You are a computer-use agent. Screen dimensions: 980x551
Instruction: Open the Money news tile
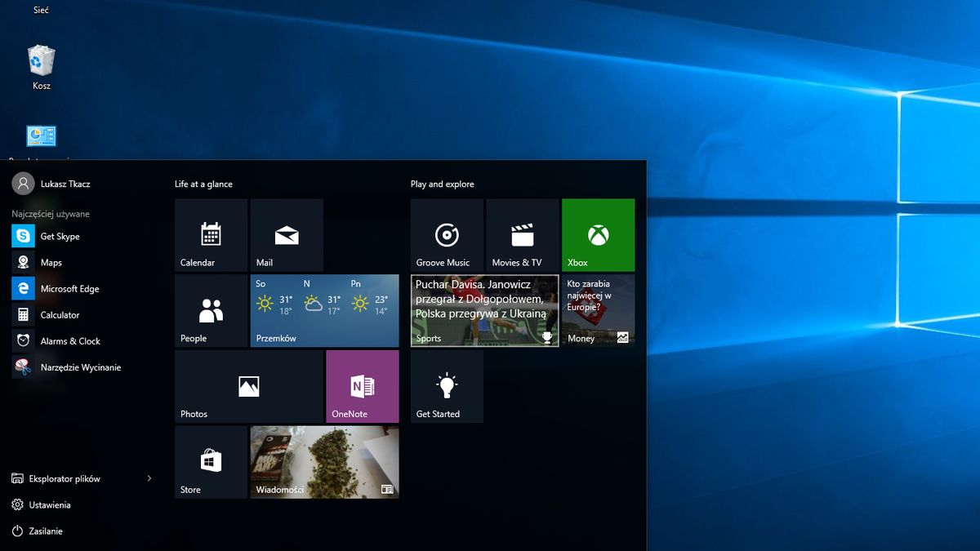click(x=599, y=311)
